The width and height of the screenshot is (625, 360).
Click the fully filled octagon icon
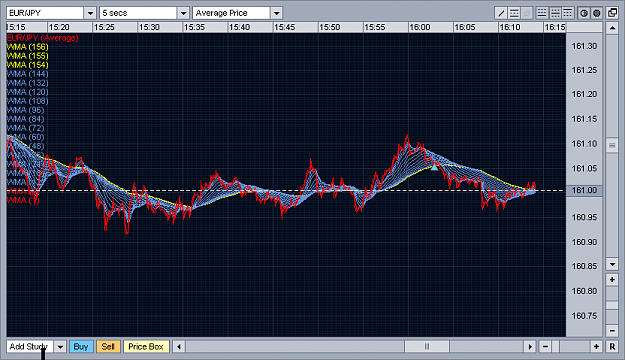[597, 13]
